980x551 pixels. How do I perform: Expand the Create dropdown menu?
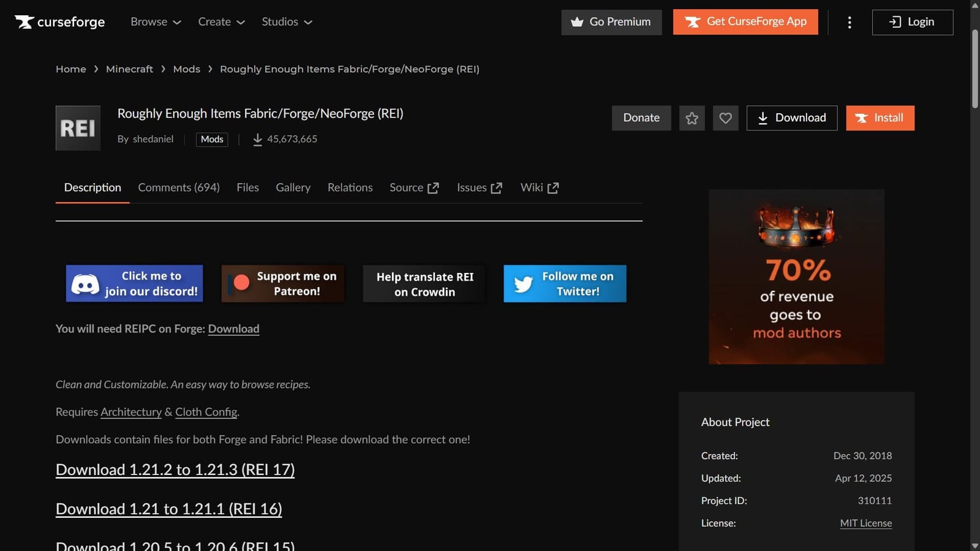coord(221,22)
